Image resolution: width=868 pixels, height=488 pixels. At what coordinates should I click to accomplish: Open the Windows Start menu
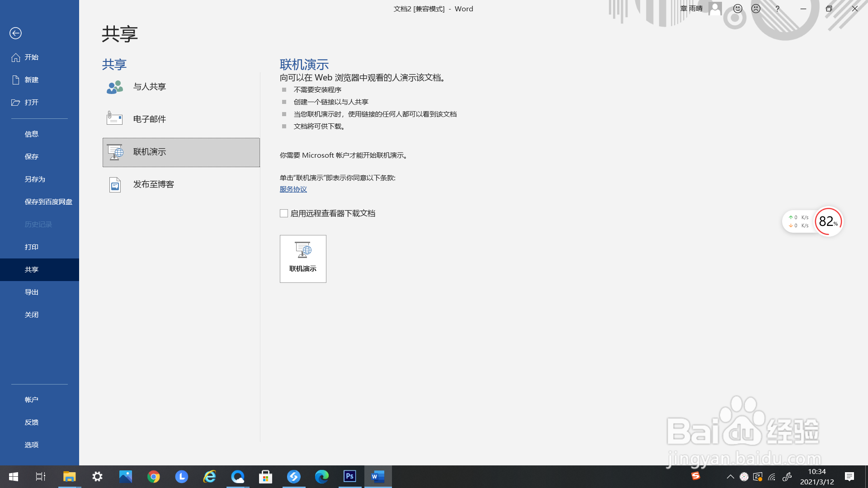point(14,477)
